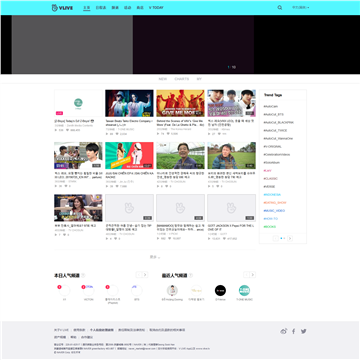Click the green #BOOKS trend tag

click(270, 227)
